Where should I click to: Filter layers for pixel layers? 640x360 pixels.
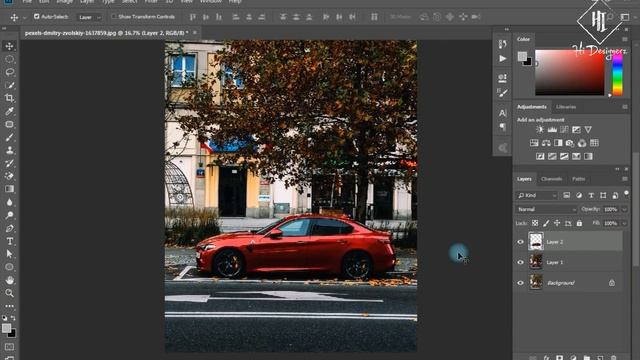pos(567,196)
